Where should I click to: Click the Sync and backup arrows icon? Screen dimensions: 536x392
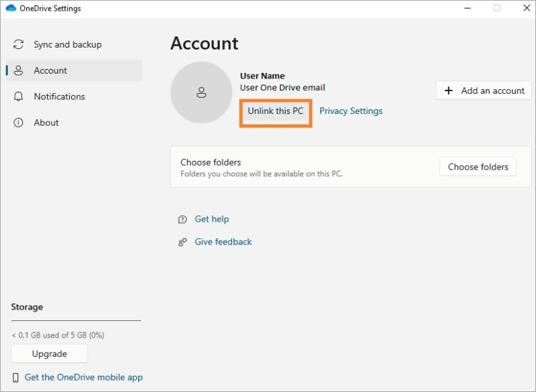coord(19,44)
